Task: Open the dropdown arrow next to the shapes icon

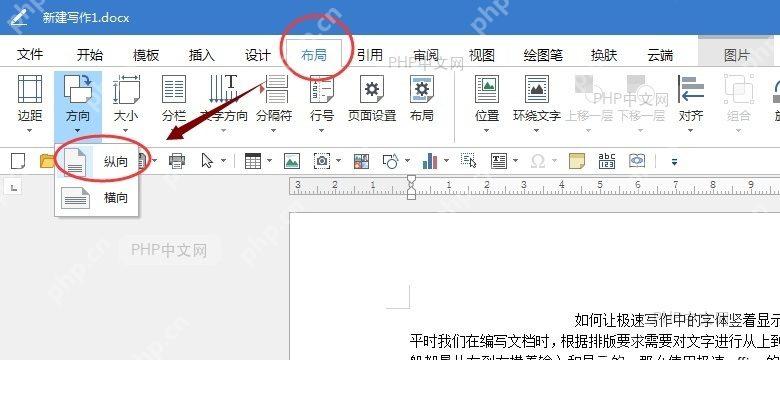Action: point(407,161)
